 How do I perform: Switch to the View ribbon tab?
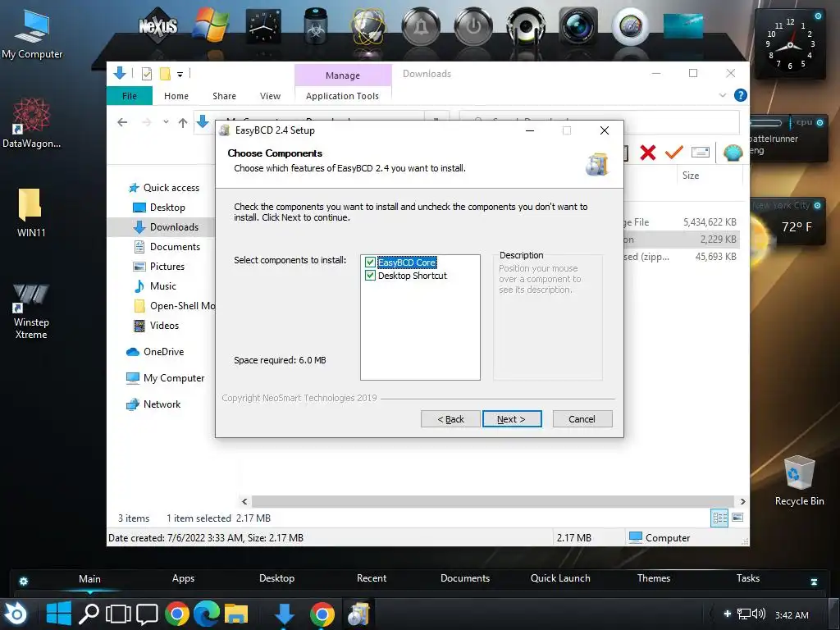pyautogui.click(x=270, y=96)
